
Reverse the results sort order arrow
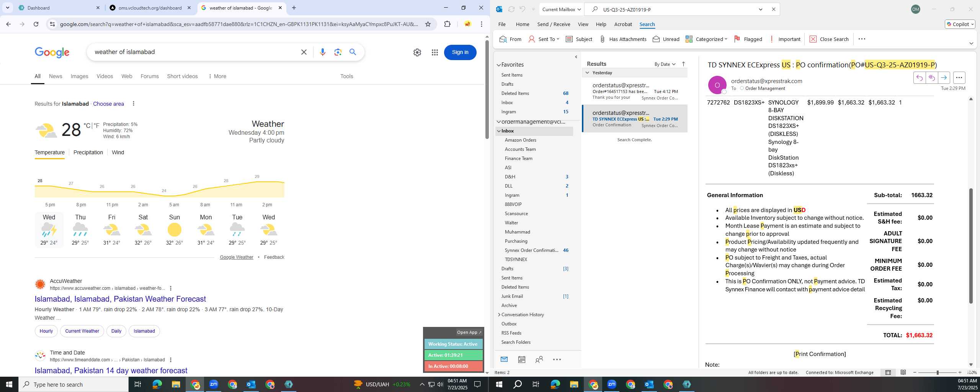point(683,64)
